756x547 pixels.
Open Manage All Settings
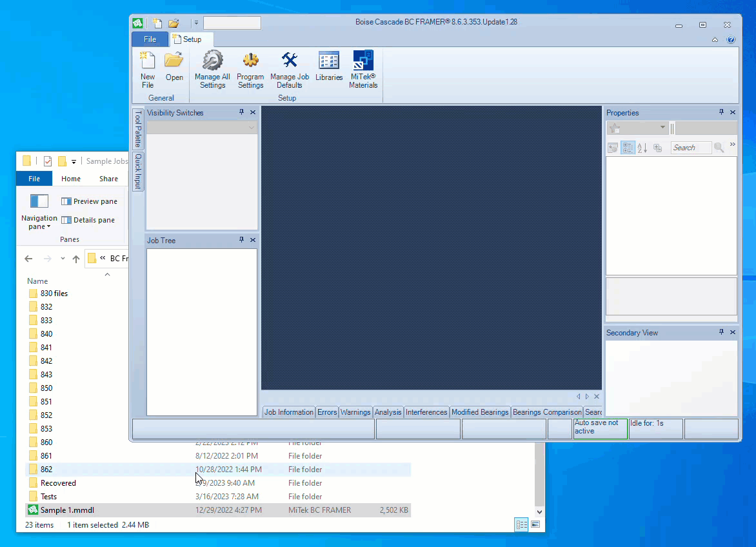click(x=212, y=70)
